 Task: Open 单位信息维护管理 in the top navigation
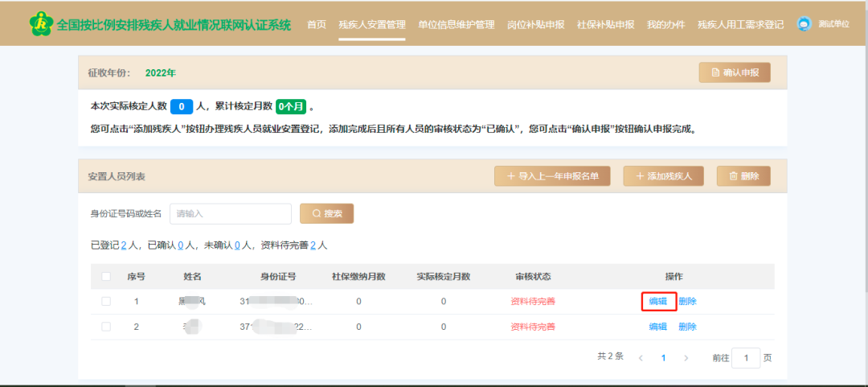[457, 25]
